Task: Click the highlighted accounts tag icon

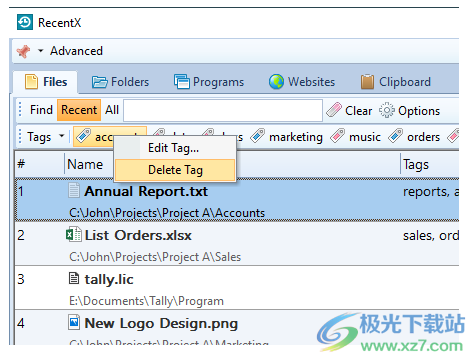Action: click(83, 136)
